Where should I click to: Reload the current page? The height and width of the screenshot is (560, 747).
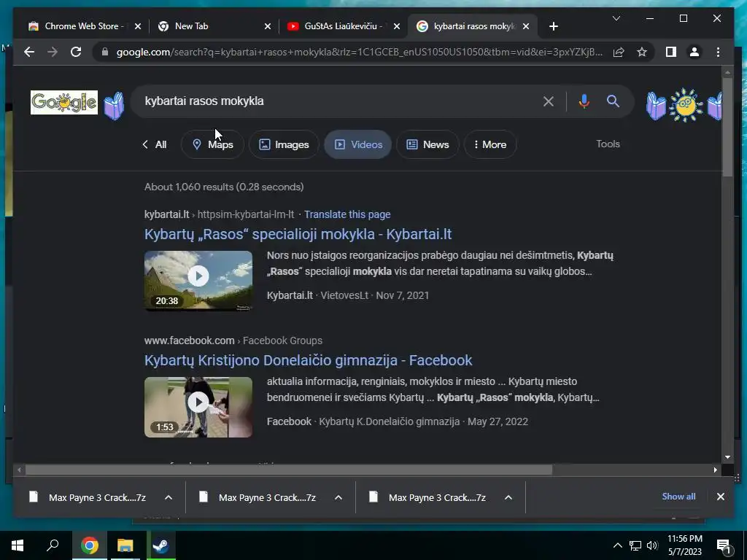click(76, 52)
